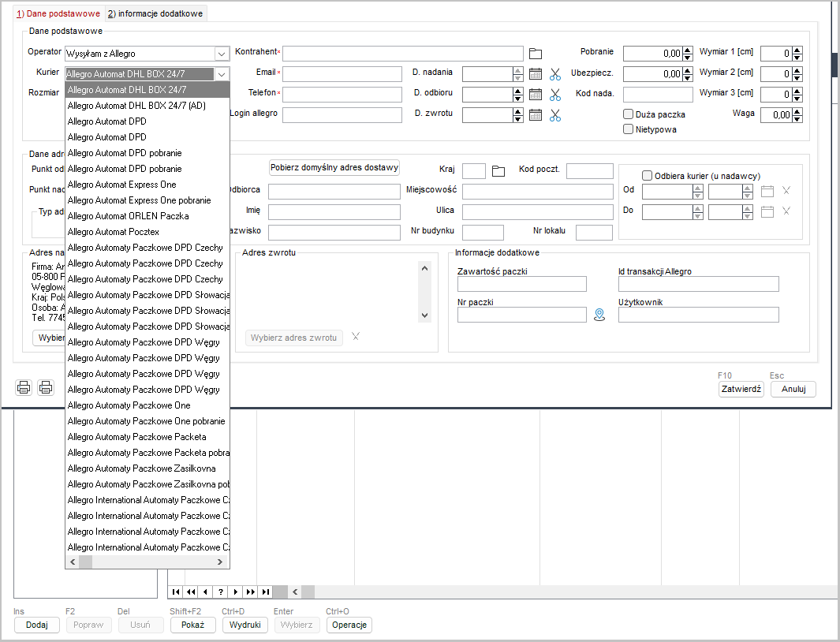This screenshot has height=642, width=840.
Task: Go to previous record arrow
Action: pos(205,592)
